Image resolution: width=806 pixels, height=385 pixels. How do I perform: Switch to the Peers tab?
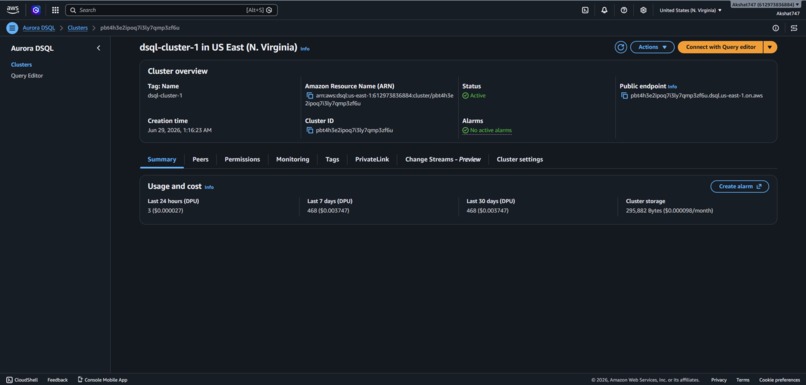pos(200,159)
